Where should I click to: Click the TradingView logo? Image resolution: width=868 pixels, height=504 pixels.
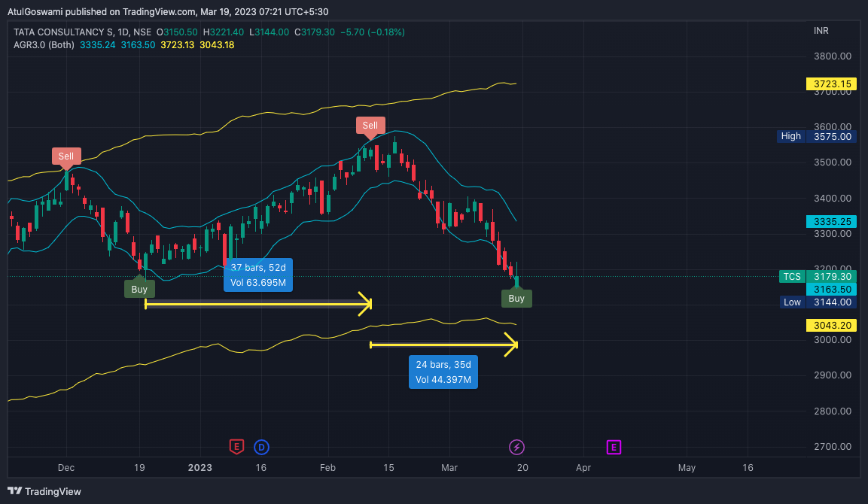[44, 491]
